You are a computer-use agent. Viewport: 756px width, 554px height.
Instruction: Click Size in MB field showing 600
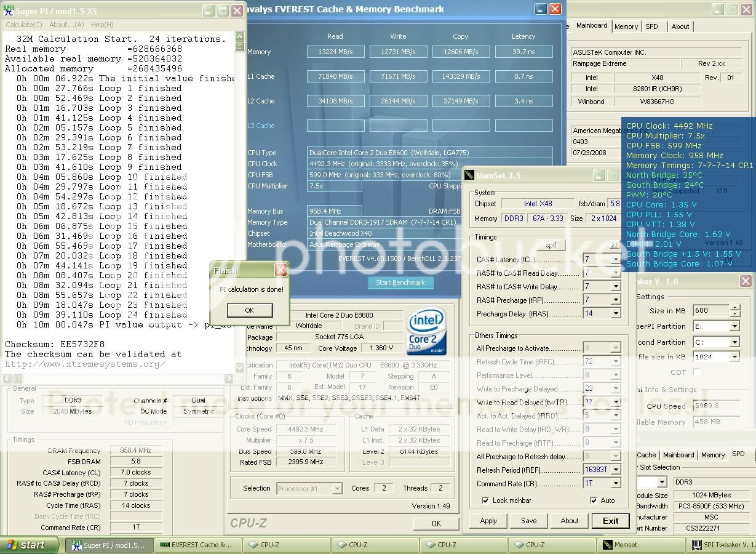coord(710,311)
